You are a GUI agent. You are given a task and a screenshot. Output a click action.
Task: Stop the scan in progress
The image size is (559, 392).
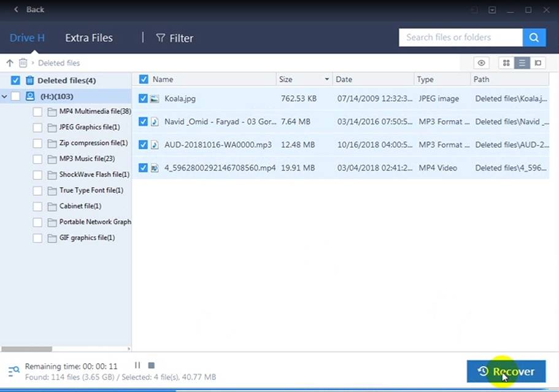[x=151, y=365]
